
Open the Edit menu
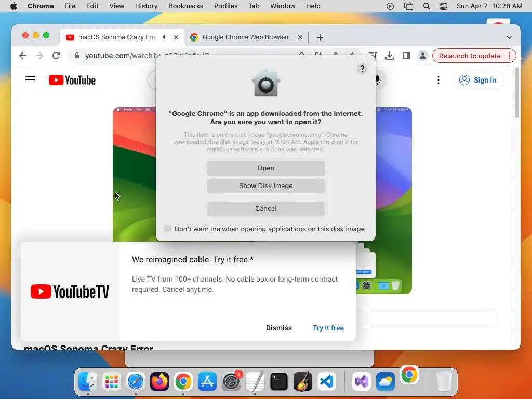(92, 6)
